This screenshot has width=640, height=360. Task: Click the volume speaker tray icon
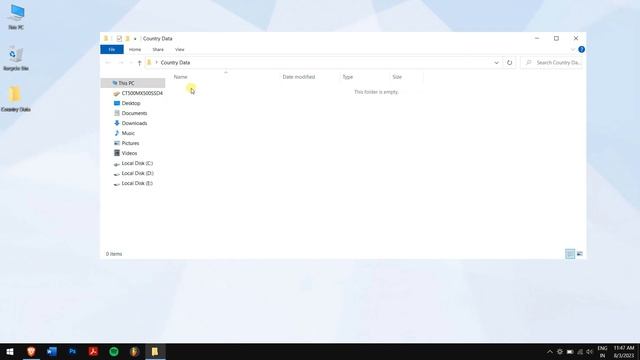click(589, 352)
